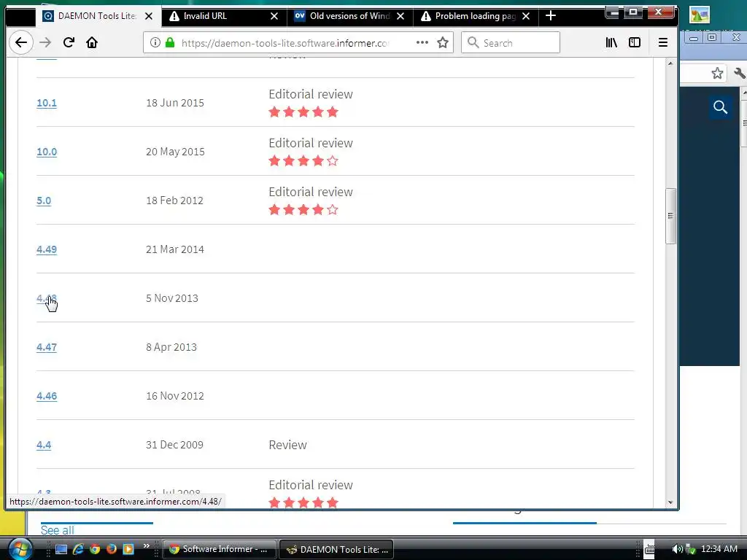
Task: Close the DAEMON Tools Lite tab
Action: pos(149,16)
